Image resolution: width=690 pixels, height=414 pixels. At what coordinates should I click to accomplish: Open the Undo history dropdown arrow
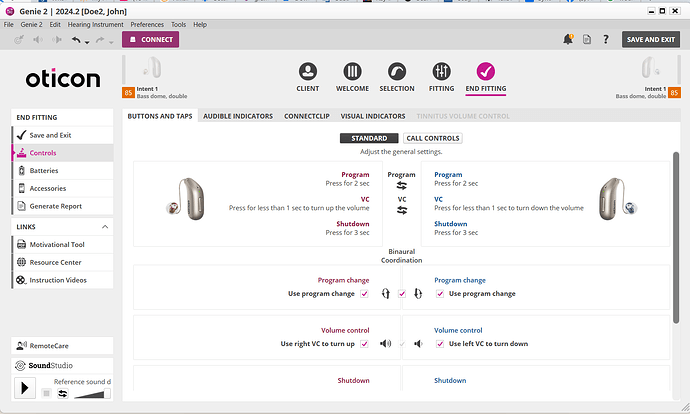[87, 42]
